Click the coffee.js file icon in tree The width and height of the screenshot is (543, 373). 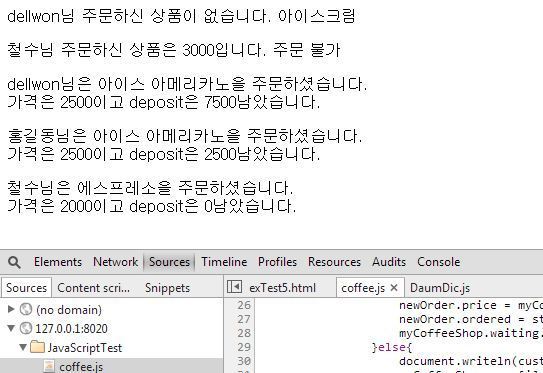click(49, 366)
